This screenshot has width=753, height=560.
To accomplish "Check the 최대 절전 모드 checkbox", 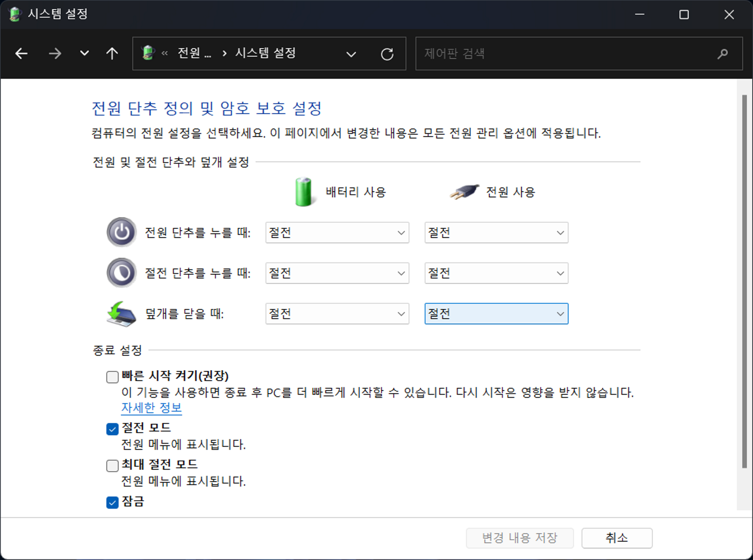I will click(x=112, y=466).
